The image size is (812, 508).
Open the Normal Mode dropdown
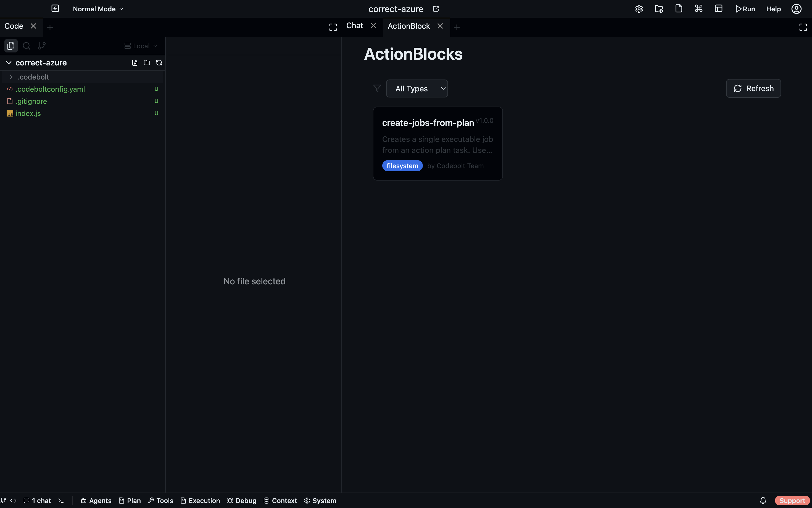point(97,9)
